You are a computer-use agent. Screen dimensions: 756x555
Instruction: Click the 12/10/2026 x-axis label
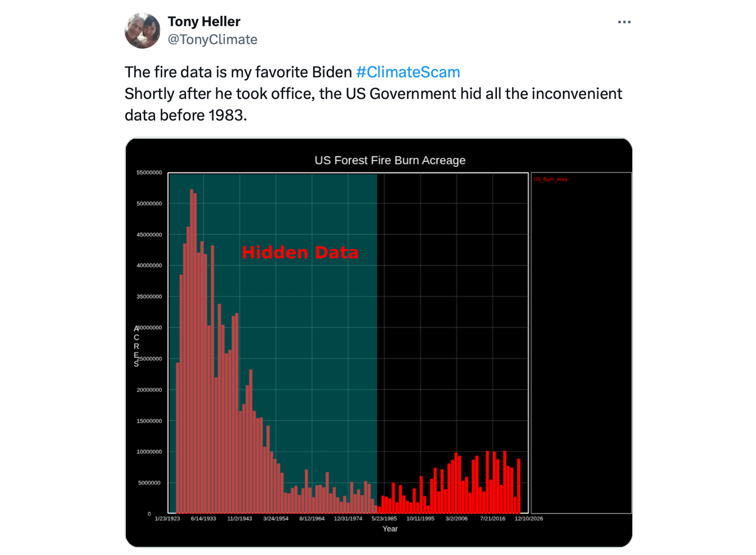tap(529, 519)
